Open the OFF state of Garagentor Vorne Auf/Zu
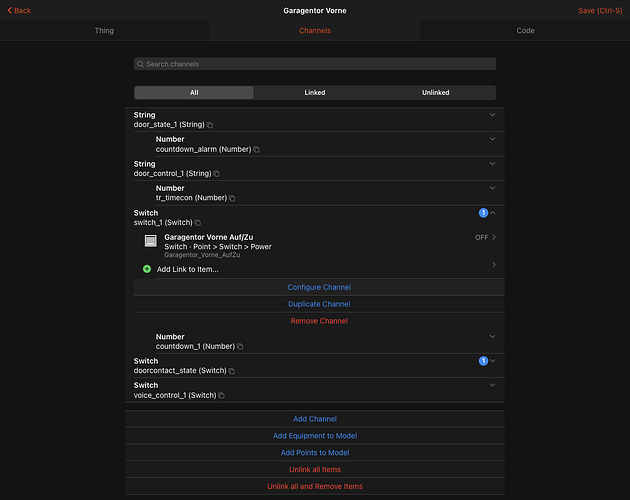 485,238
